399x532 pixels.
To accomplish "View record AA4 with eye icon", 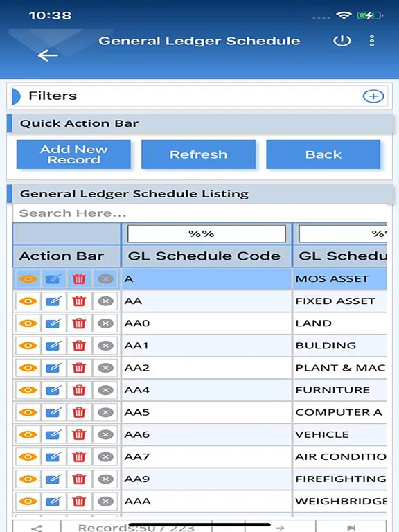I will tap(28, 390).
